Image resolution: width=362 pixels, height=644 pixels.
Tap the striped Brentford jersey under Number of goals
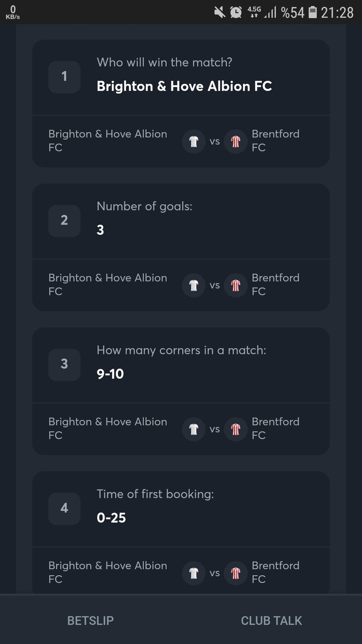pyautogui.click(x=236, y=285)
